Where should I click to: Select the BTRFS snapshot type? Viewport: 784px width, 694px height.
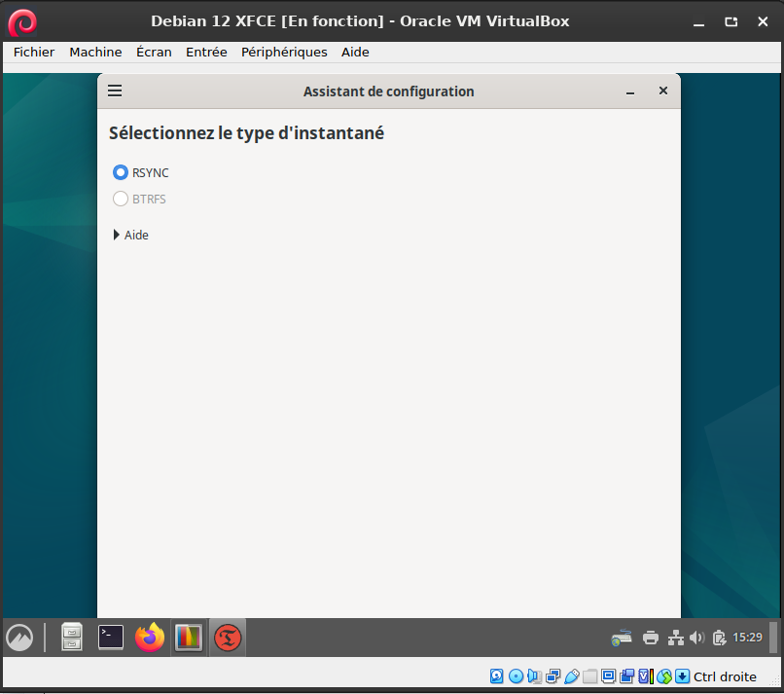(x=139, y=200)
